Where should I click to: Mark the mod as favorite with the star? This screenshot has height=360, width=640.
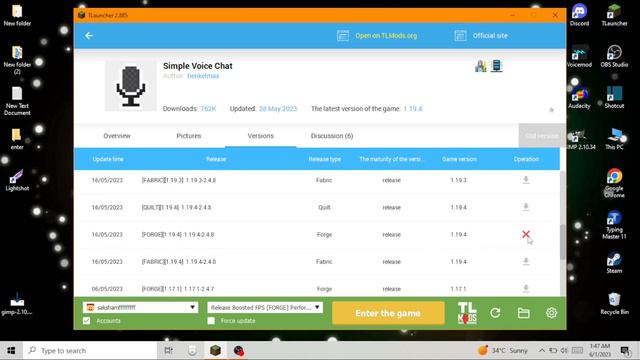pyautogui.click(x=551, y=110)
